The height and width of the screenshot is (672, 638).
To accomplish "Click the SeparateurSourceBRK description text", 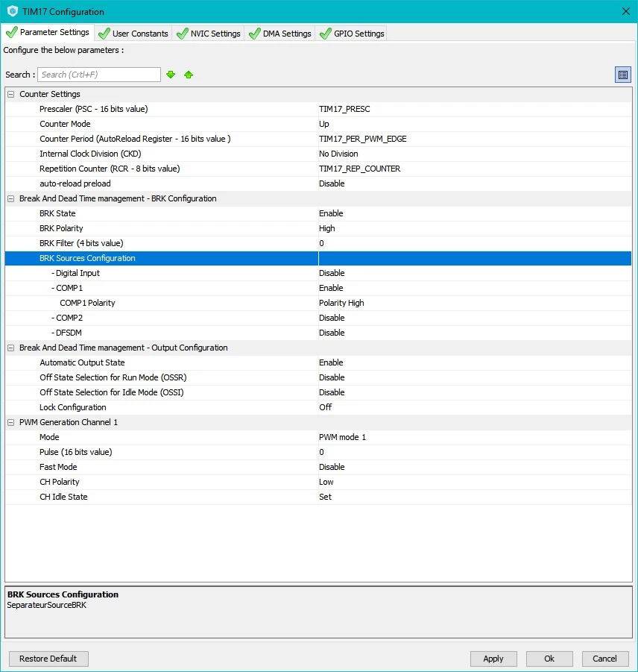I will pyautogui.click(x=47, y=605).
